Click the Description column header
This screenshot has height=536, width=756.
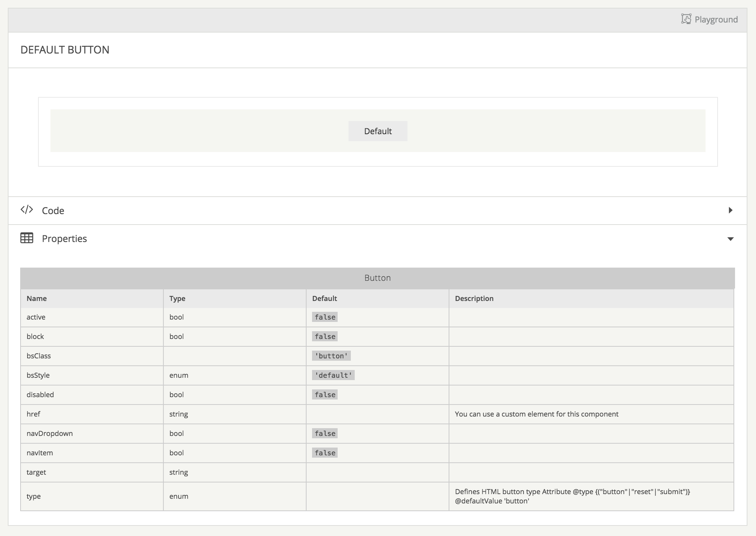tap(474, 299)
